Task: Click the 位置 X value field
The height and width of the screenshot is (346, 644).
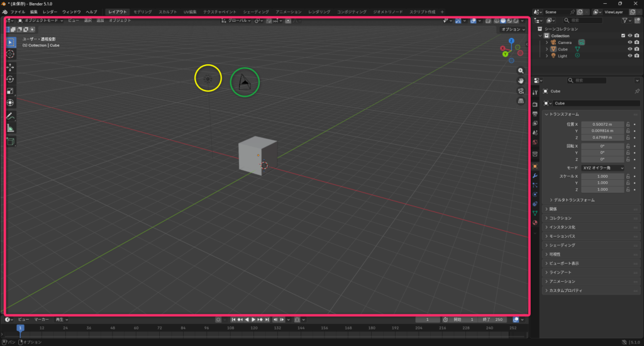Action: (602, 125)
